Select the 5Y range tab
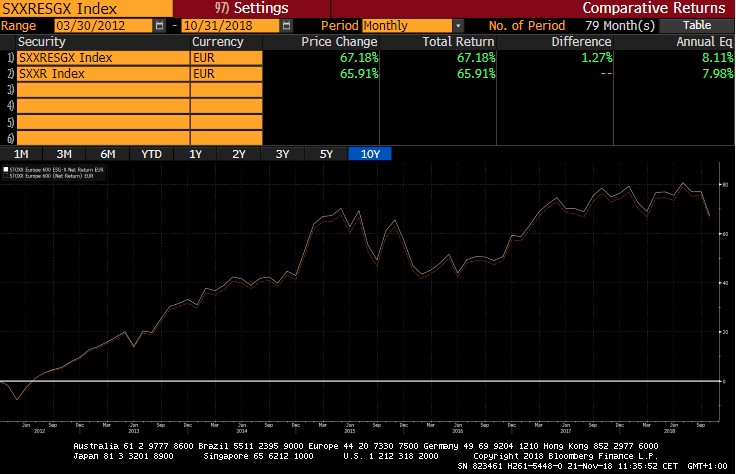736x474 pixels. pos(326,154)
